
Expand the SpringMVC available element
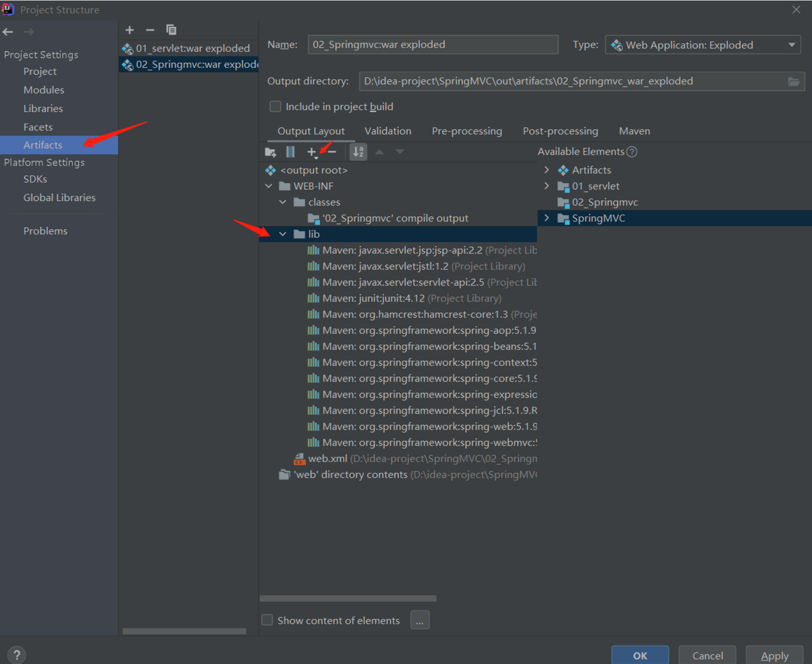coord(547,218)
